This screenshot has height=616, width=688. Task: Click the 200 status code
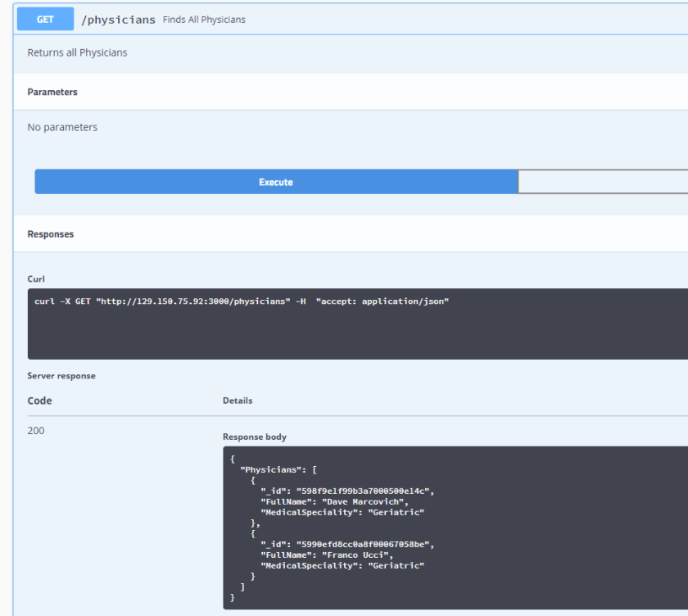[36, 431]
